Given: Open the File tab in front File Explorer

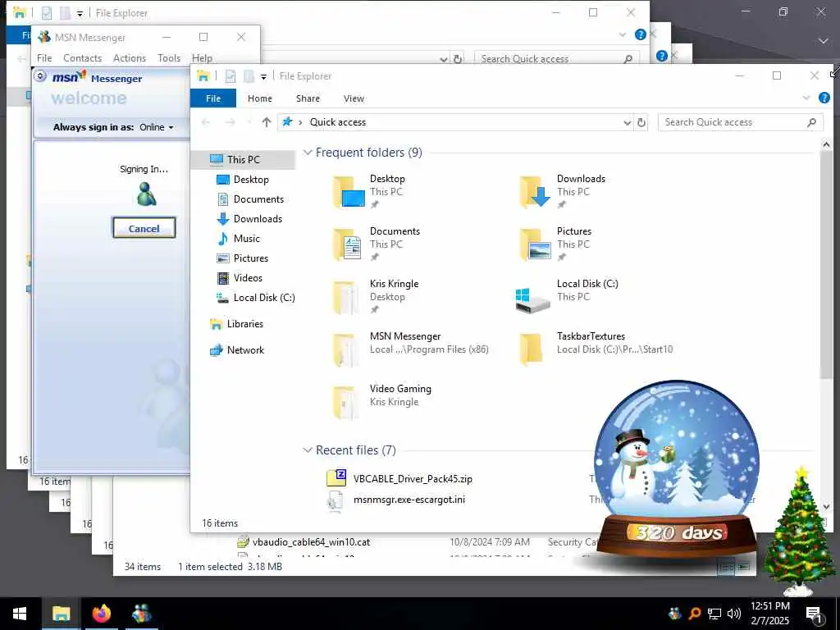Looking at the screenshot, I should [x=213, y=98].
